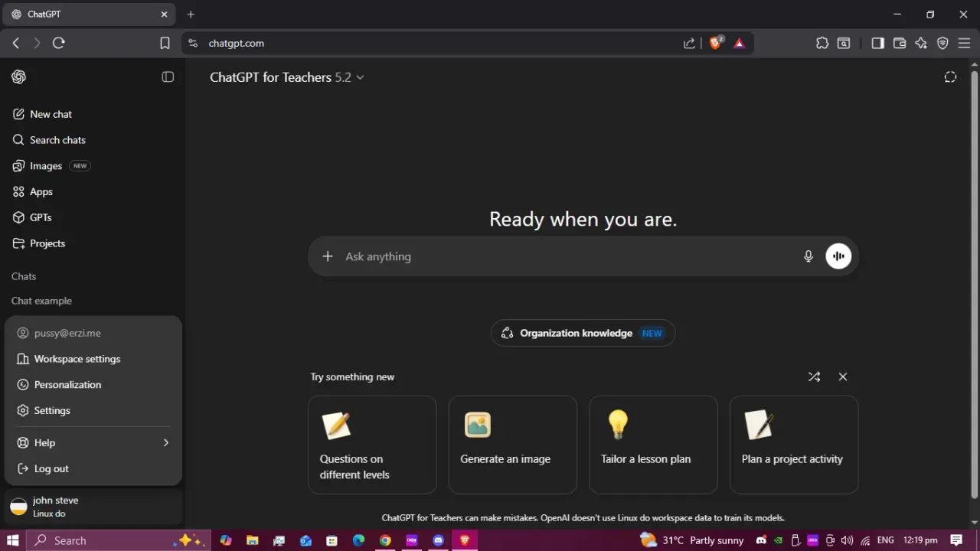
Task: Select the ChatGPT browser tab
Action: pos(90,14)
